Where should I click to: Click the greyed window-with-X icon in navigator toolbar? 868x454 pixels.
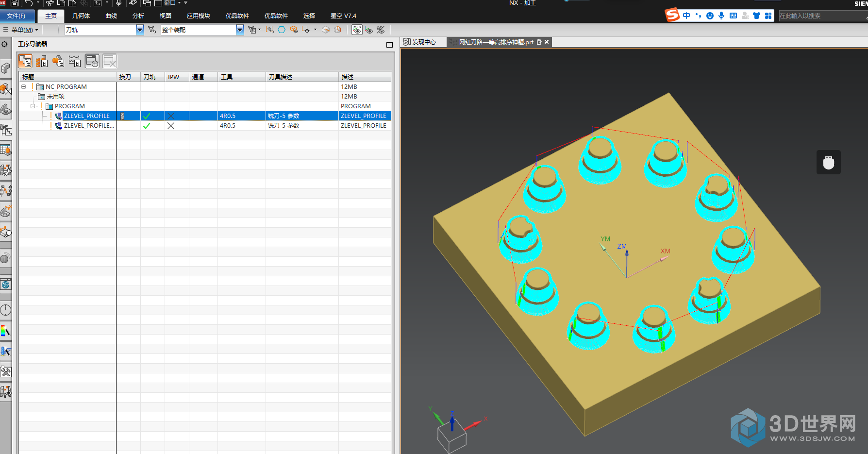110,61
